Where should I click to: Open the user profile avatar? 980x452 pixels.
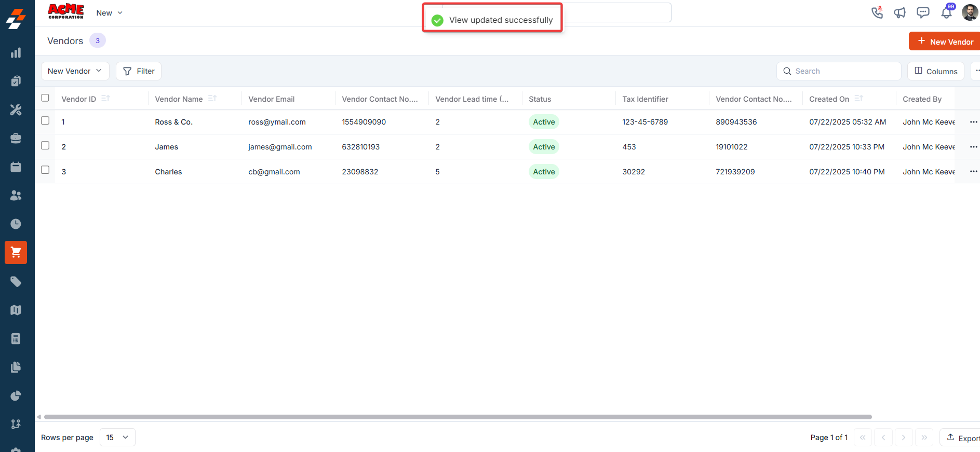tap(970, 12)
